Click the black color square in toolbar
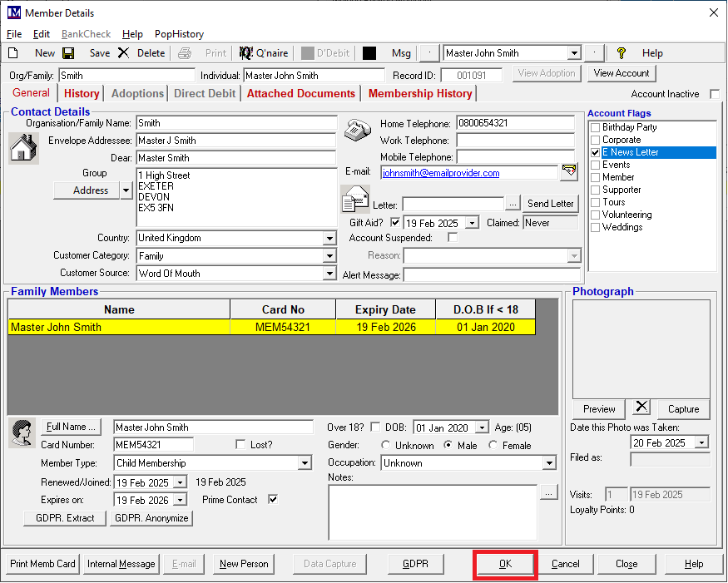The height and width of the screenshot is (583, 728). [x=369, y=53]
